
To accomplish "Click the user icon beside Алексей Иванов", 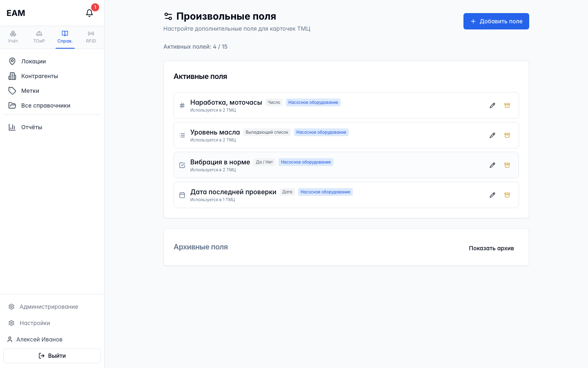I will (x=10, y=339).
